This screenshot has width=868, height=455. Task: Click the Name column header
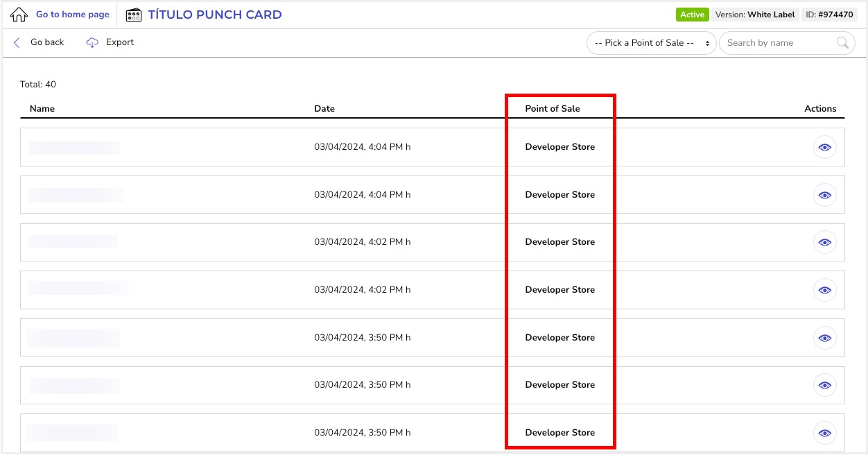pyautogui.click(x=42, y=108)
